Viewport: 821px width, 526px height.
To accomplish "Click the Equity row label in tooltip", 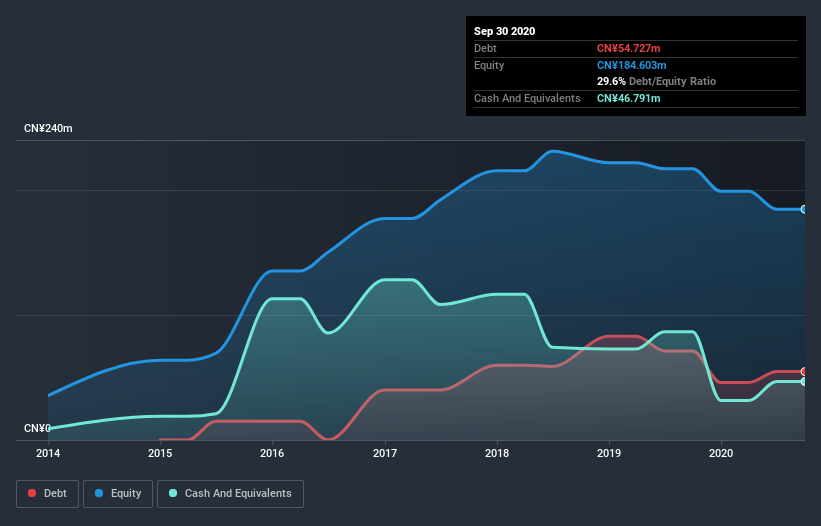I will [489, 65].
